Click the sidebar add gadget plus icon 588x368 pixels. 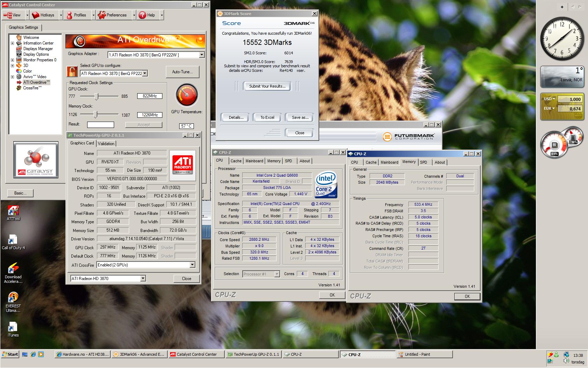coord(562,7)
